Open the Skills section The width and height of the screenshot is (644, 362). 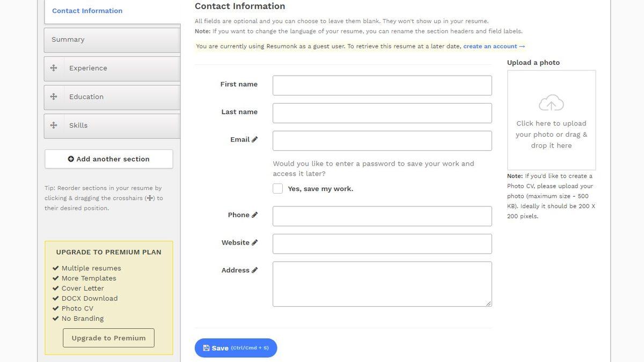pyautogui.click(x=79, y=124)
